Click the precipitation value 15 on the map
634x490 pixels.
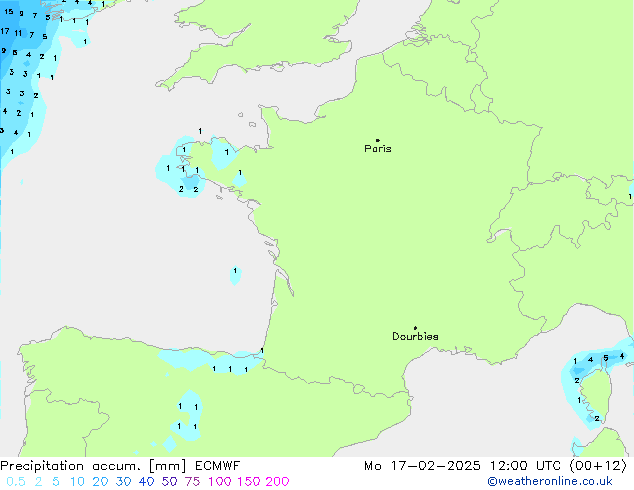[x=9, y=12]
